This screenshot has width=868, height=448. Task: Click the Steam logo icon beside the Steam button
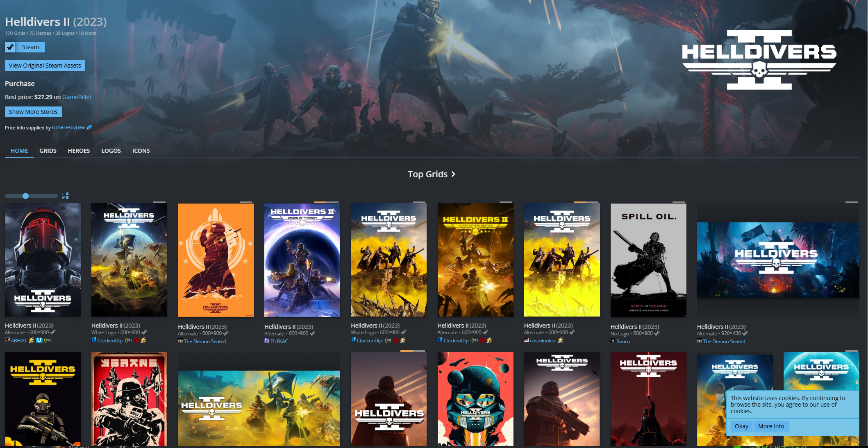10,47
